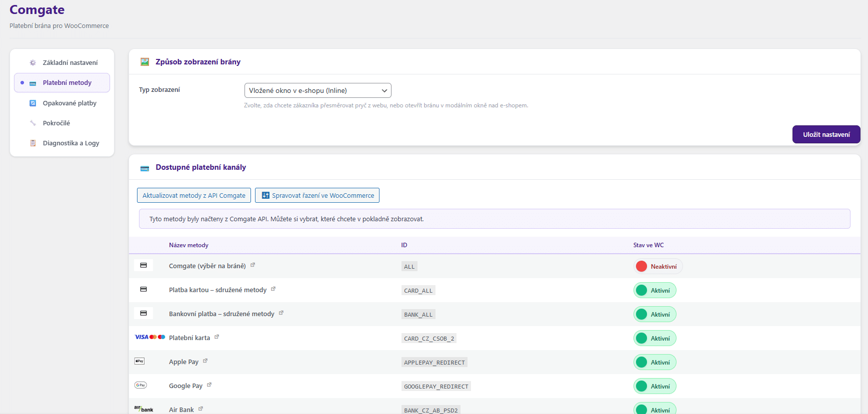Open external link icon next to Apple Pay

tap(205, 361)
